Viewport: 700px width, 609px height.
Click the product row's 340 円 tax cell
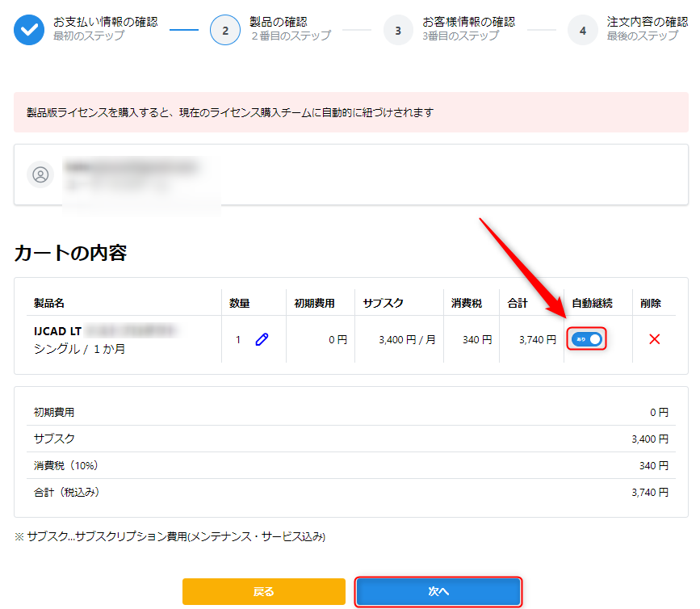(477, 340)
